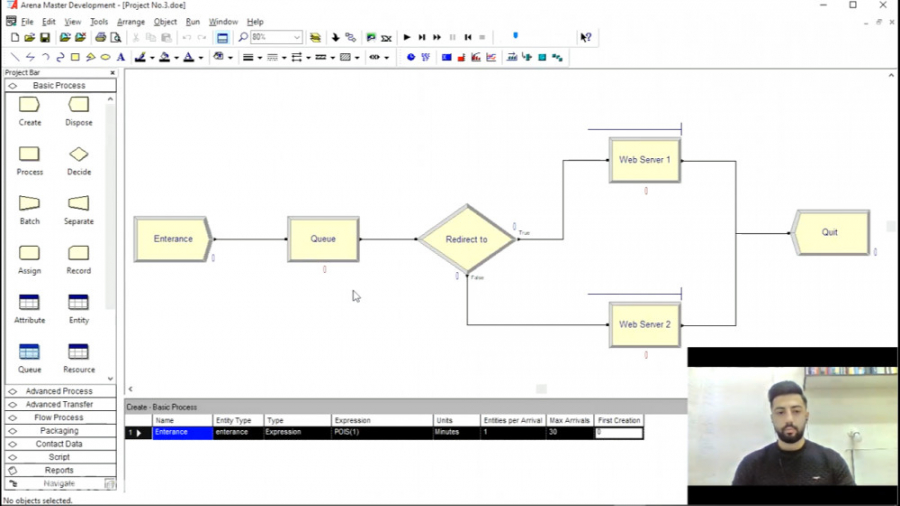Insert animate Histogram icon
This screenshot has height=506, width=900.
point(476,57)
